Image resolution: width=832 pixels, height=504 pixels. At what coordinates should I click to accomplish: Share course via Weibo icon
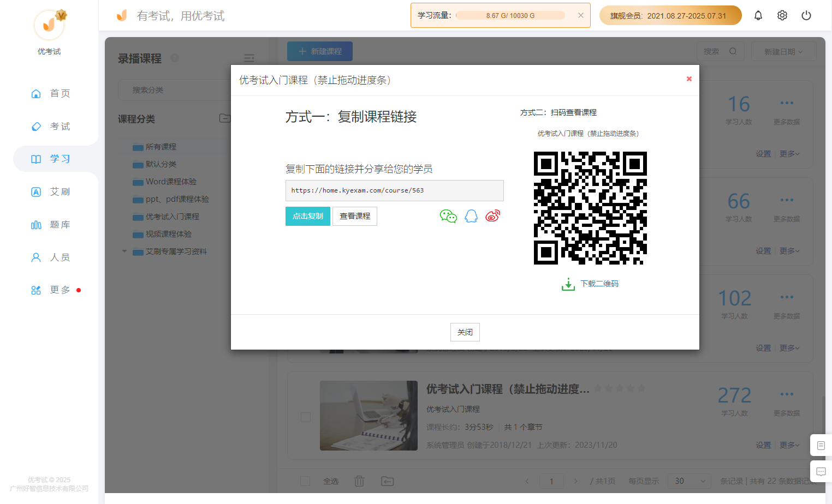(x=492, y=216)
